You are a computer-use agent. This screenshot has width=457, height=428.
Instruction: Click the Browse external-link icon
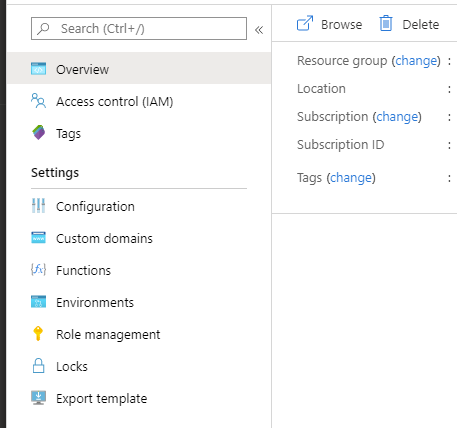(x=305, y=23)
